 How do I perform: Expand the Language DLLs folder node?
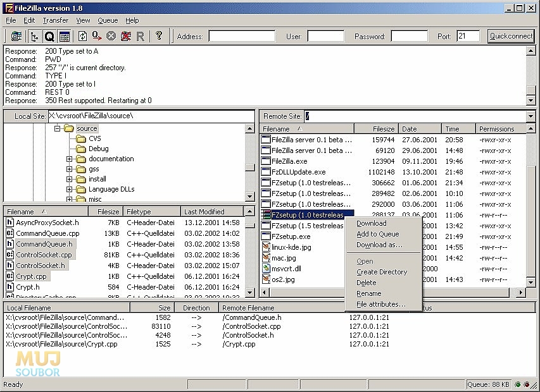[69, 189]
